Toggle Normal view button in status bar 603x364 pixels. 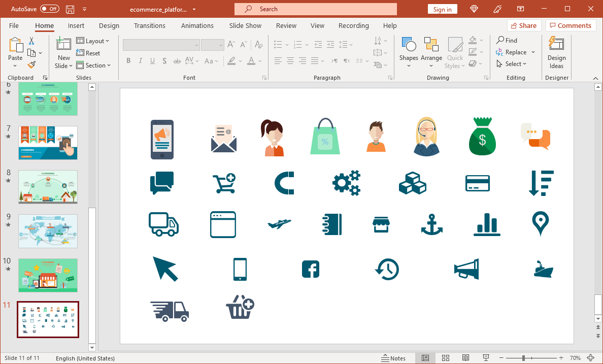pos(425,358)
